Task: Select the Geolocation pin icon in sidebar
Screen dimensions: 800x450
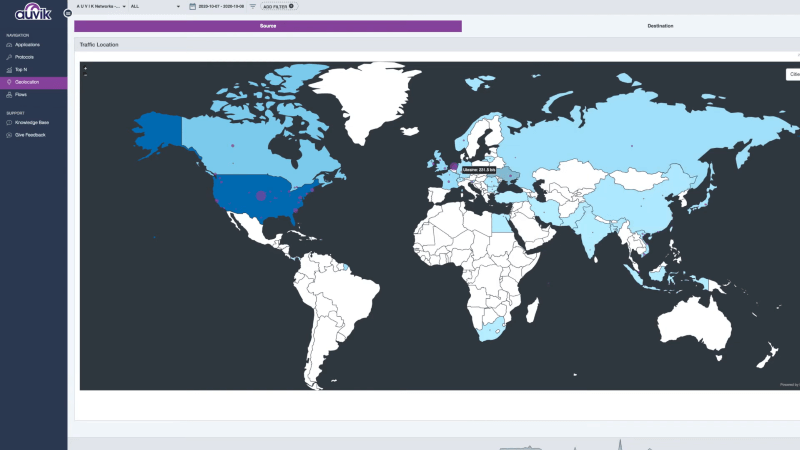Action: 9,82
